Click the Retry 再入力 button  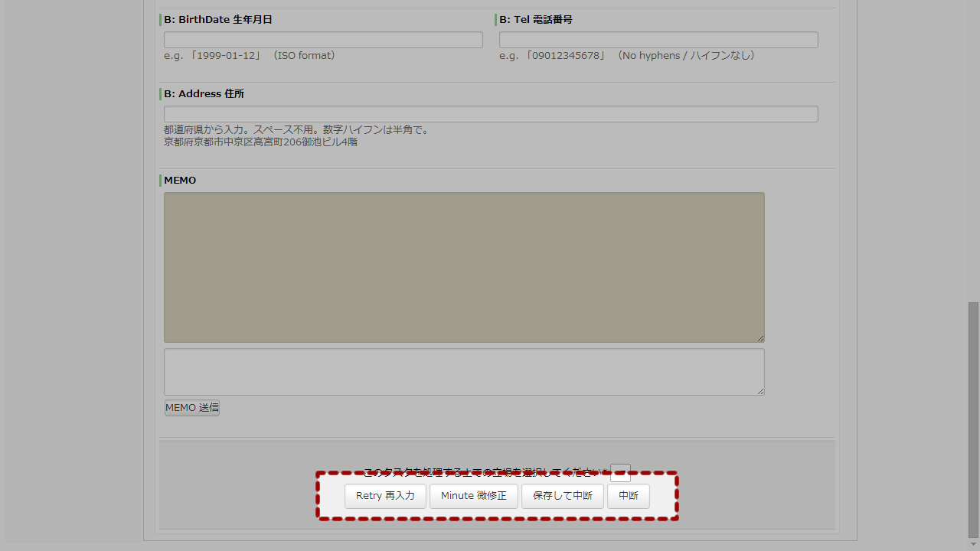point(385,496)
